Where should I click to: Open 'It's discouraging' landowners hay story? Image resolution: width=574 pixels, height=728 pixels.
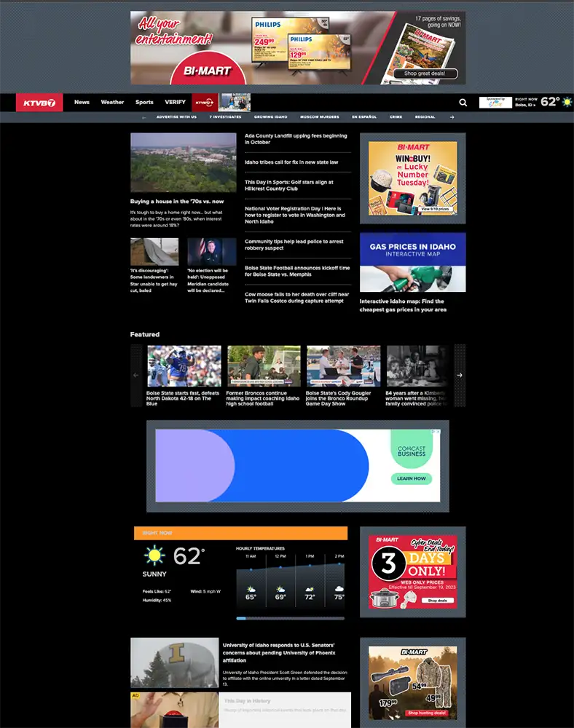[154, 280]
